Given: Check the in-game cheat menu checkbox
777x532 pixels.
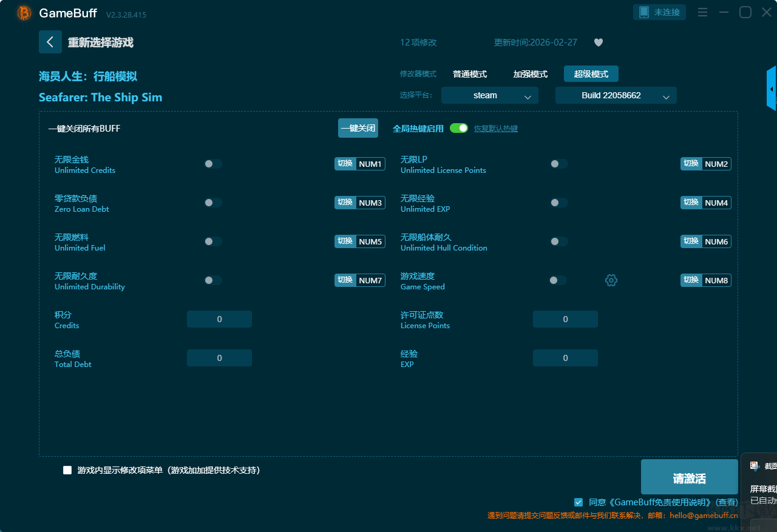Looking at the screenshot, I should tap(67, 470).
